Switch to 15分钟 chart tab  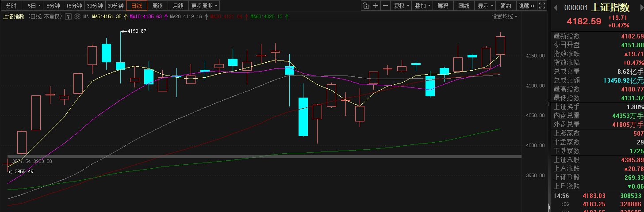point(74,6)
